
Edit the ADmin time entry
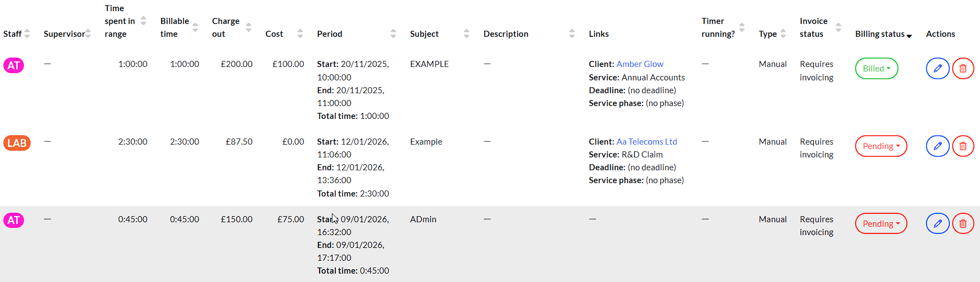(x=937, y=224)
